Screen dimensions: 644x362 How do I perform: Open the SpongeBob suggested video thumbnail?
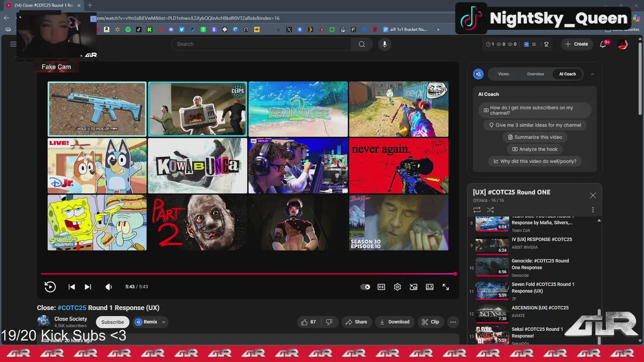pyautogui.click(x=97, y=223)
